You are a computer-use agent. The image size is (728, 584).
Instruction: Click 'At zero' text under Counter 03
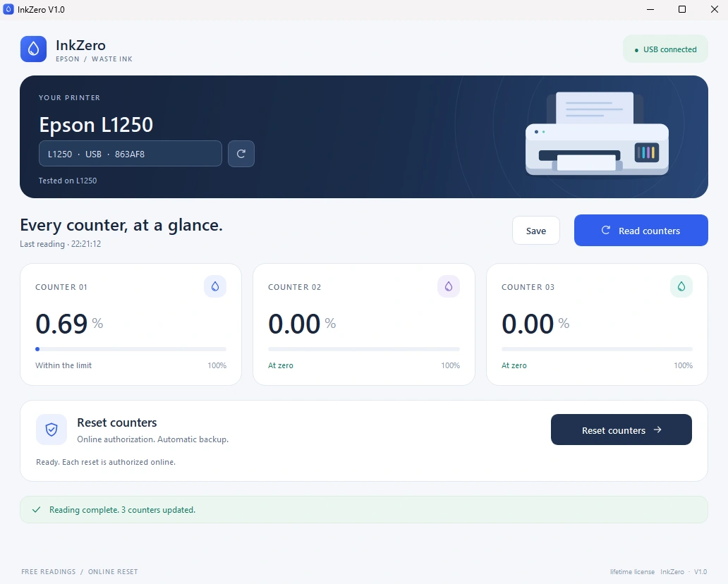point(514,365)
